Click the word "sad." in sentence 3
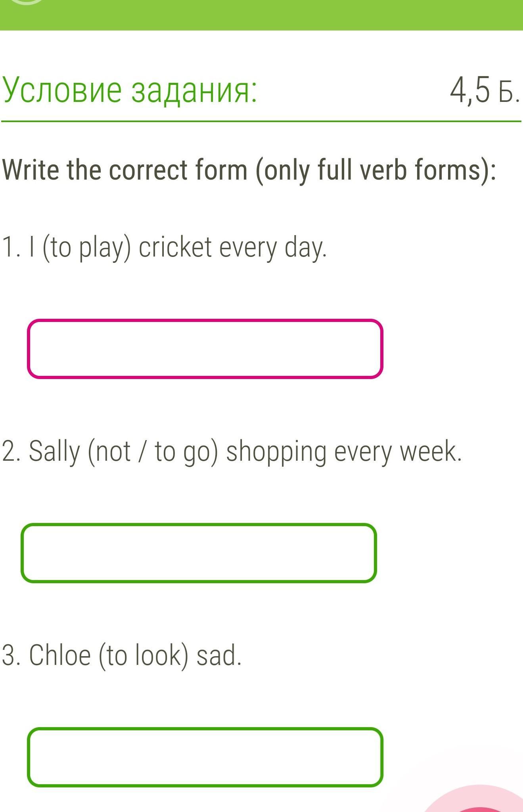This screenshot has width=523, height=812. point(219,655)
